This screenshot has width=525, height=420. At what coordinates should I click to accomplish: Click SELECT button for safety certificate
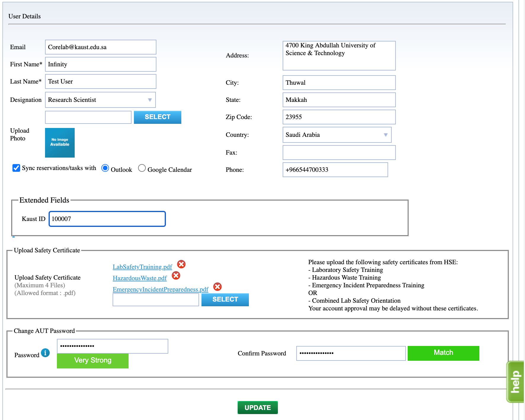tap(225, 299)
